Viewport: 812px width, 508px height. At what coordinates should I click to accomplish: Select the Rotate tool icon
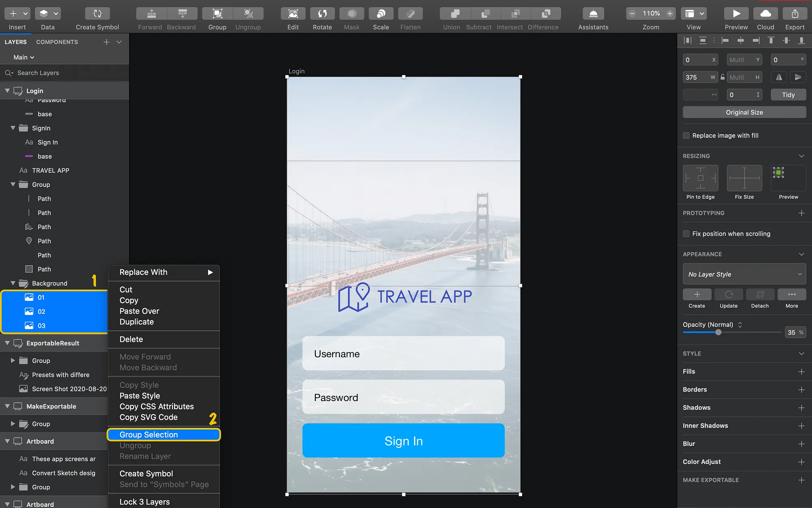pyautogui.click(x=322, y=14)
